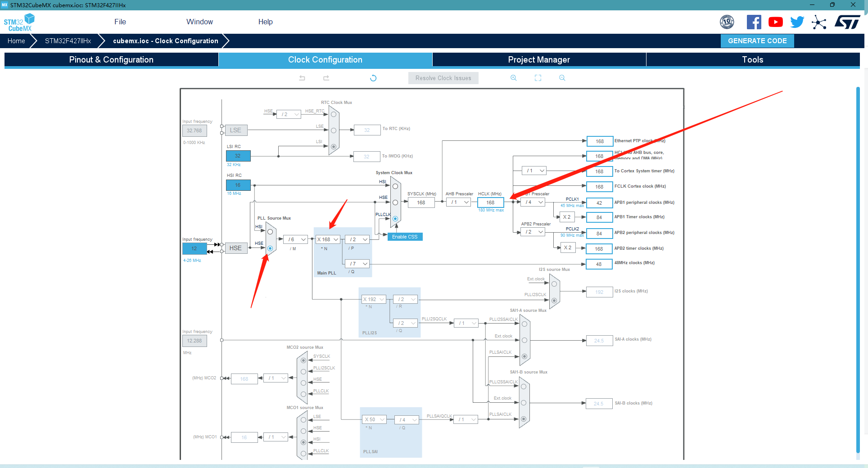868x468 pixels.
Task: Select HSI in the MCO1 source Mux
Action: pyautogui.click(x=303, y=442)
